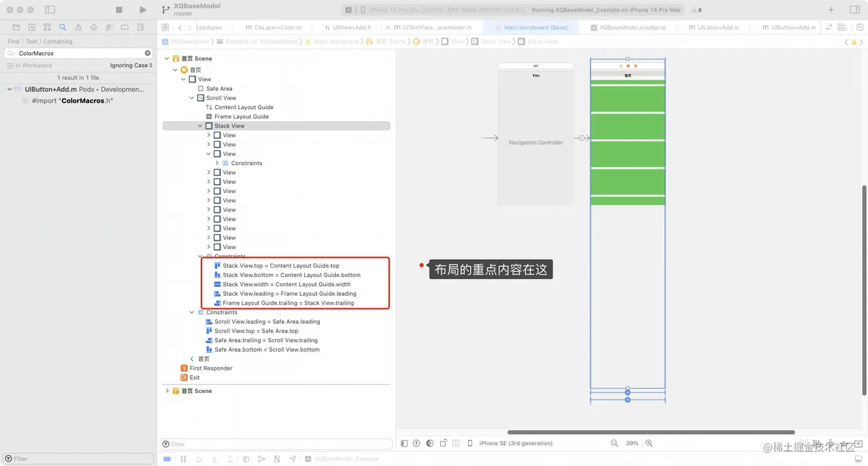Show the 6 warnings indicator

[x=696, y=10]
